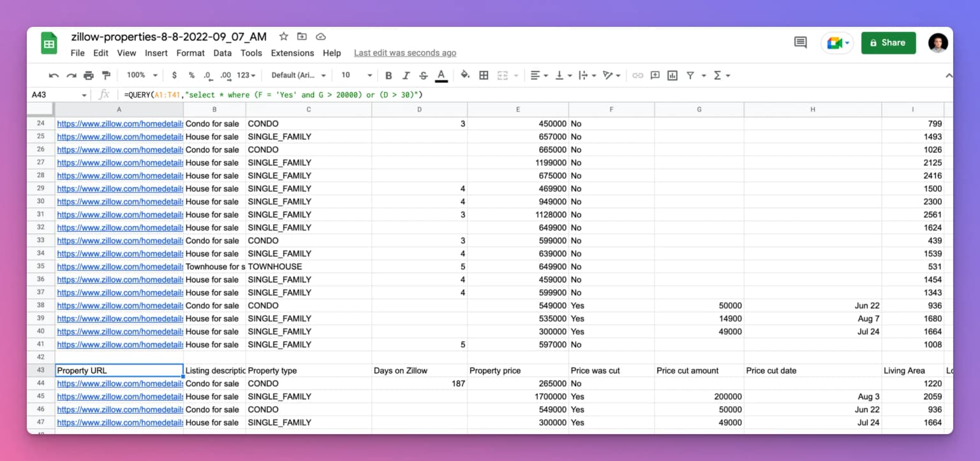
Task: Click the green Share button
Action: pyautogui.click(x=888, y=43)
